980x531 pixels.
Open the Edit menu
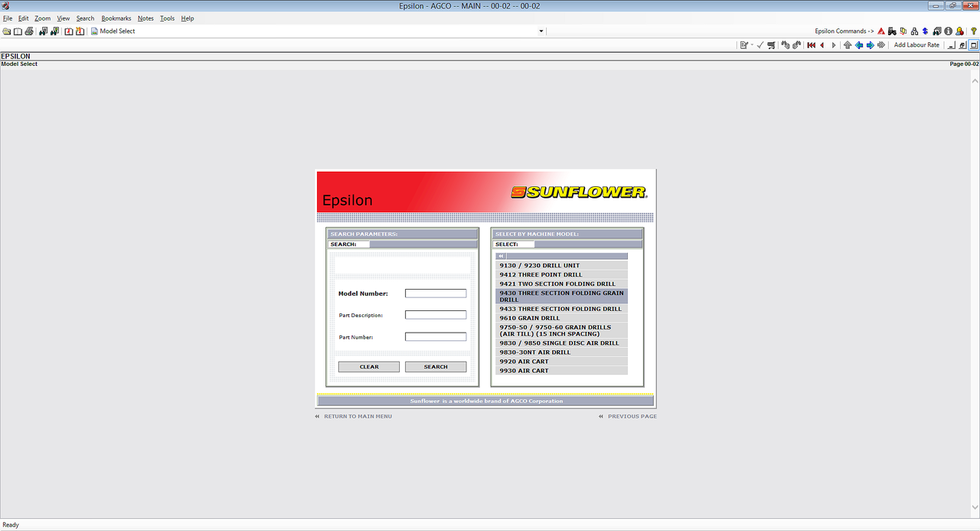[x=24, y=18]
